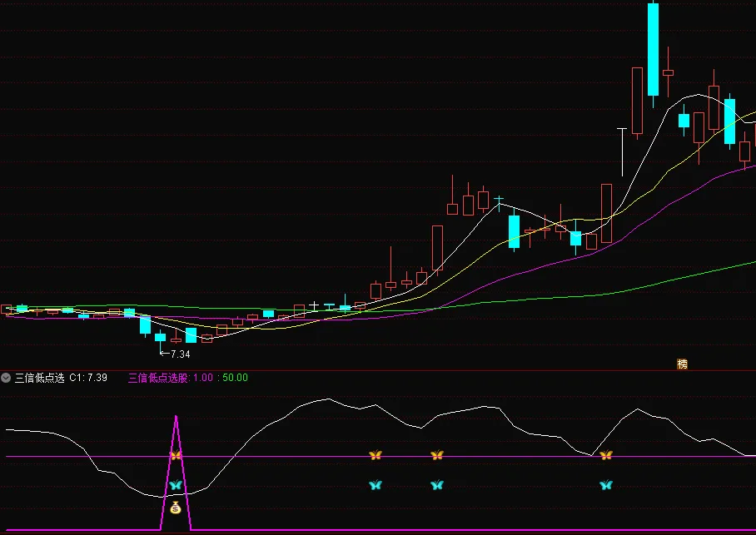Select the white doji candle with tall lower shadow
This screenshot has height=535, width=756.
(x=622, y=151)
